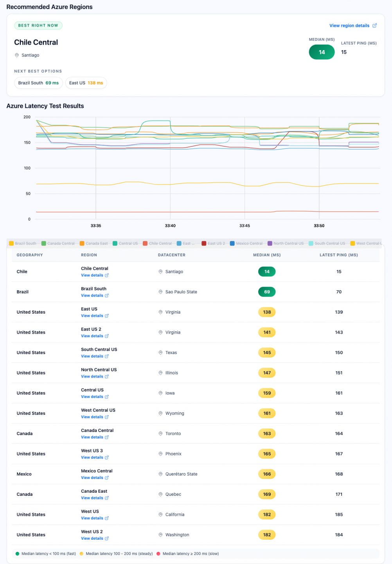The width and height of the screenshot is (392, 564).
Task: Click the external link icon beside View region details
Action: coord(374,25)
